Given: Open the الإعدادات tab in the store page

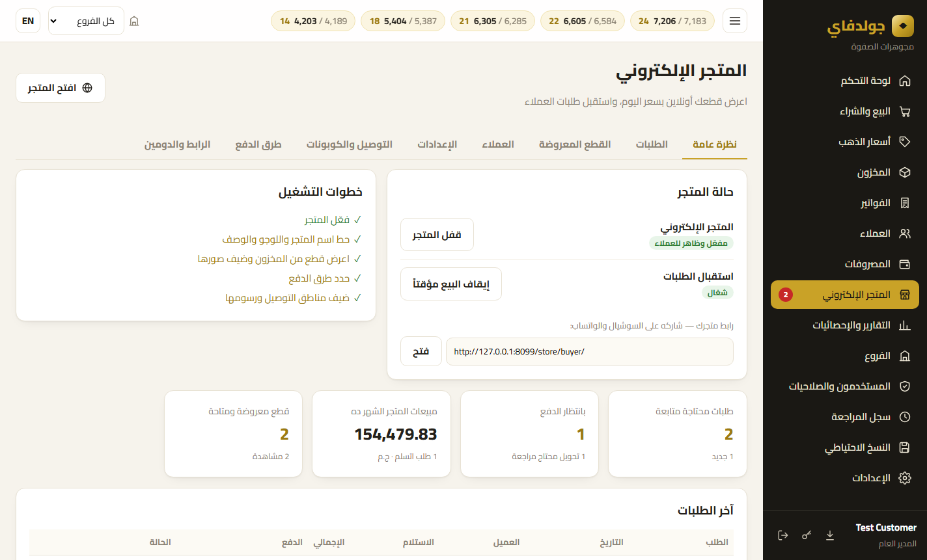Looking at the screenshot, I should [437, 144].
